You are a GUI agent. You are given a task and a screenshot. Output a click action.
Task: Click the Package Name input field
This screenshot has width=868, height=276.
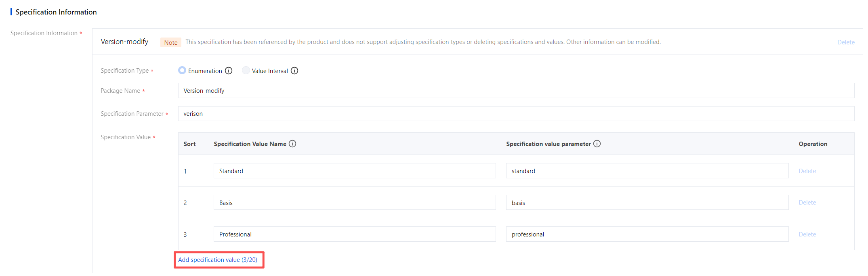516,91
